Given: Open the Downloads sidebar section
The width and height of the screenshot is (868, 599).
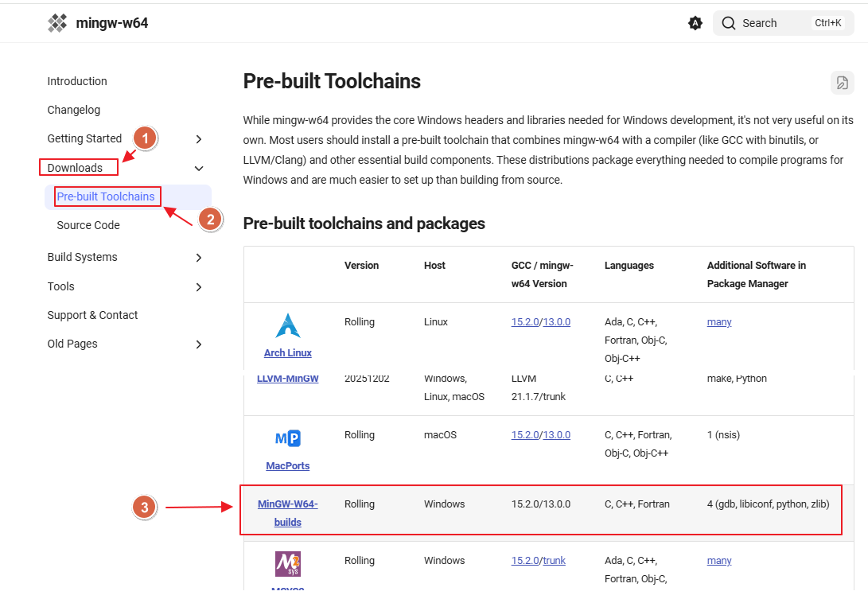Looking at the screenshot, I should click(x=75, y=168).
